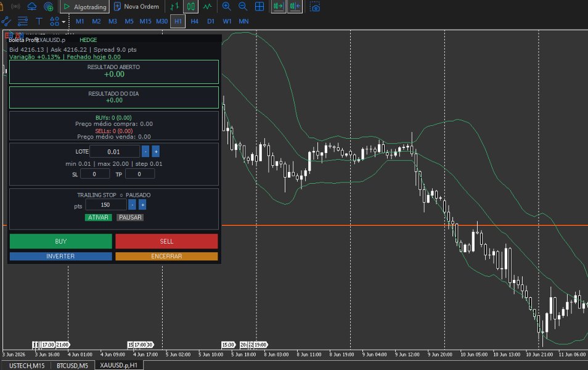The height and width of the screenshot is (370, 588).
Task: Click the Variação +0.13% text
Action: 35,57
